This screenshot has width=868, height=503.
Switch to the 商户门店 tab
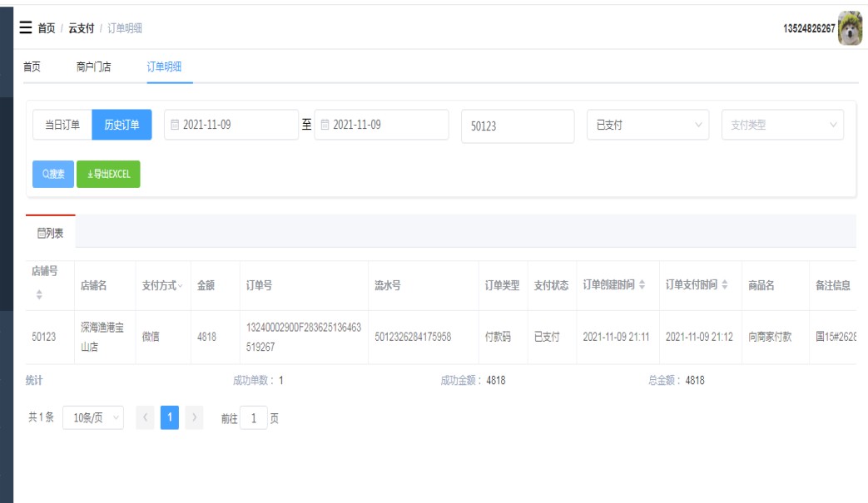point(93,67)
